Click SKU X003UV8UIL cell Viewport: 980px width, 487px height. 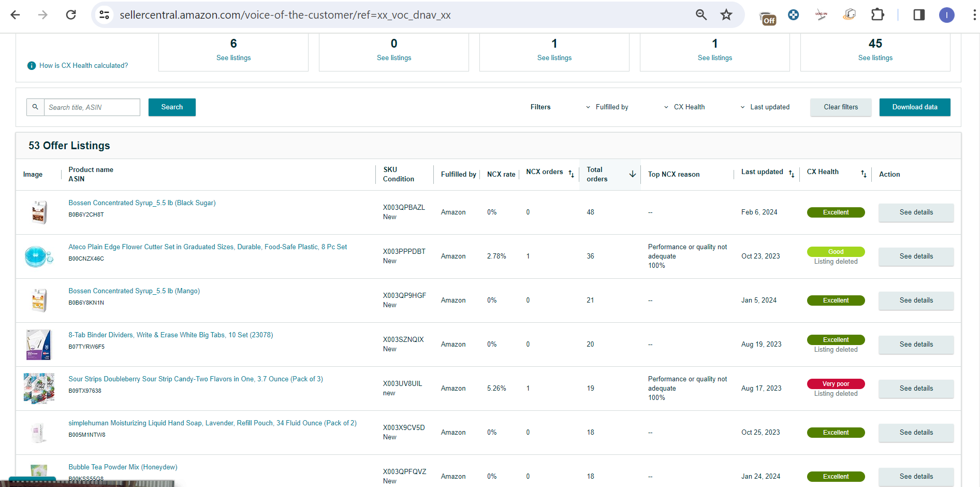click(402, 384)
